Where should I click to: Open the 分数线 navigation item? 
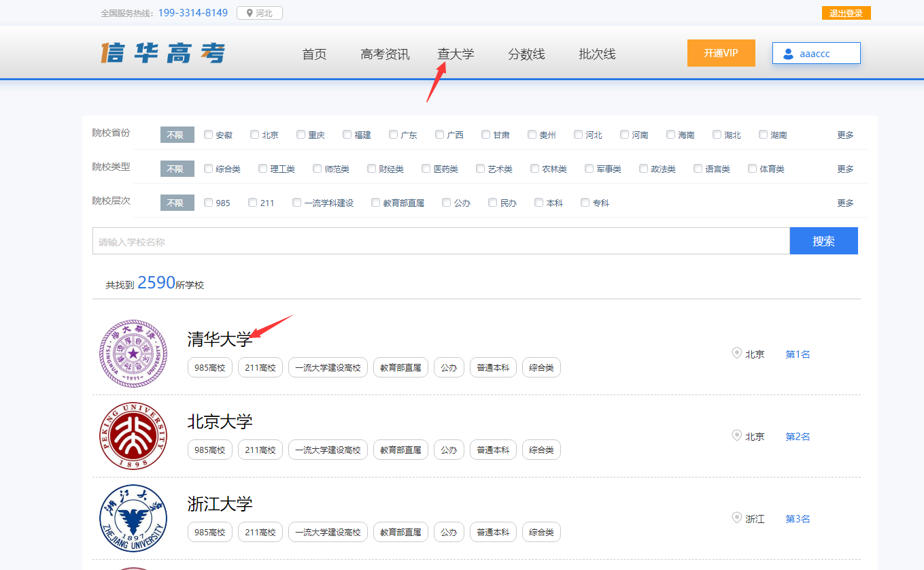(x=526, y=54)
